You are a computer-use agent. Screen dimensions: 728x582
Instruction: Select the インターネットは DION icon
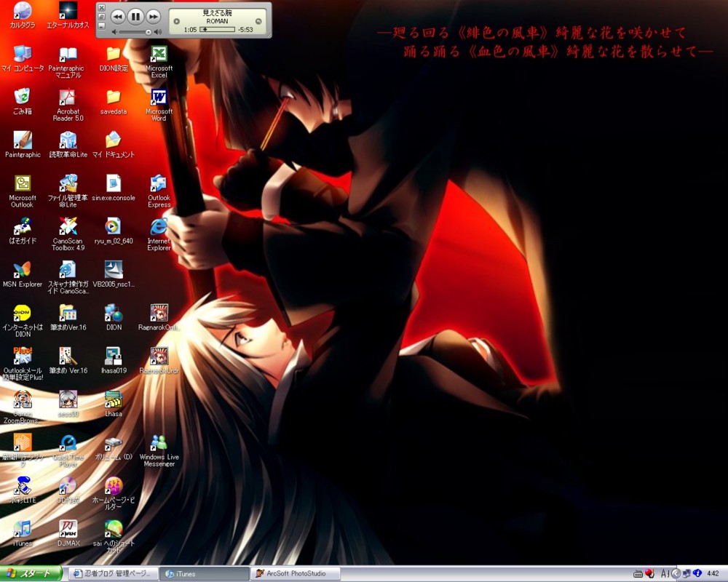click(x=23, y=321)
